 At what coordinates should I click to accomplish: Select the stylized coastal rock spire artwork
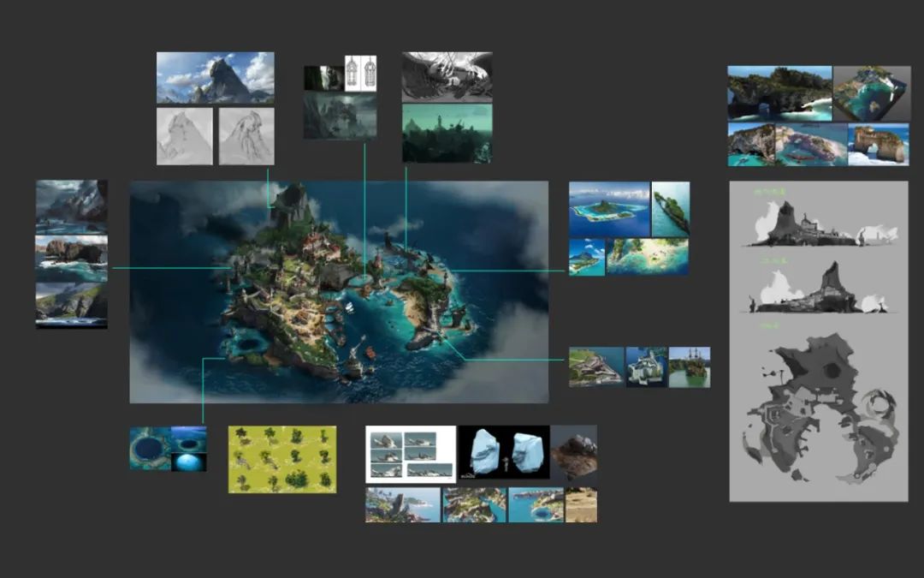(402, 505)
